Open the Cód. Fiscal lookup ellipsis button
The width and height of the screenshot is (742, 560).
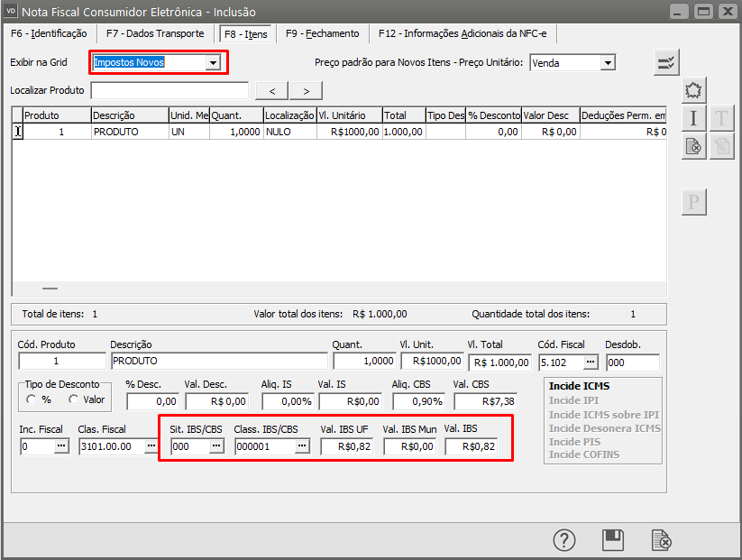click(590, 362)
